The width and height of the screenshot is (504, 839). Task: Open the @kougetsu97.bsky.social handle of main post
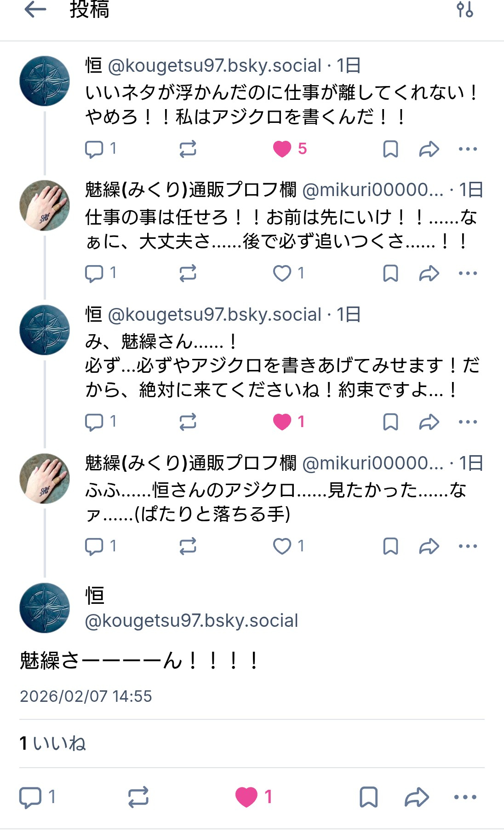[x=191, y=621]
